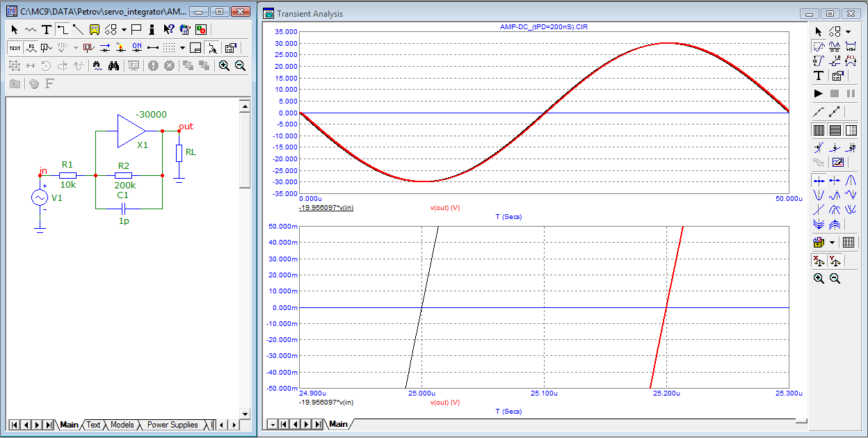Toggle attribute text R1 display

pyautogui.click(x=31, y=47)
